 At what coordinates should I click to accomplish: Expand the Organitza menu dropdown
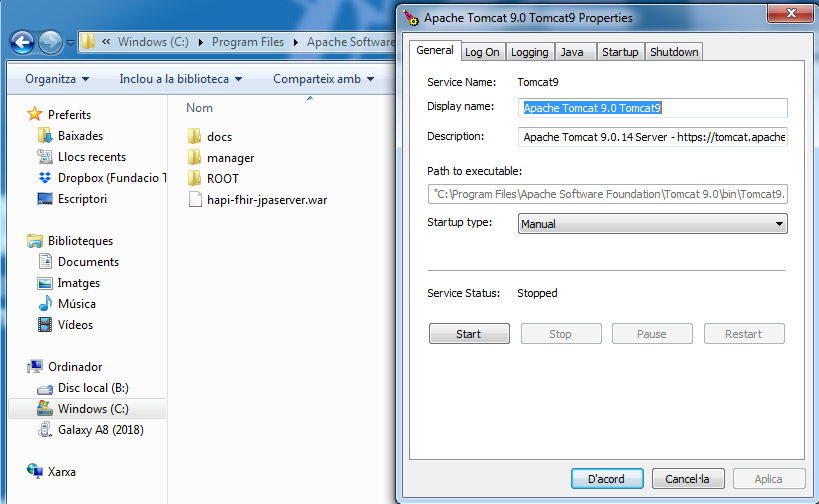coord(57,79)
